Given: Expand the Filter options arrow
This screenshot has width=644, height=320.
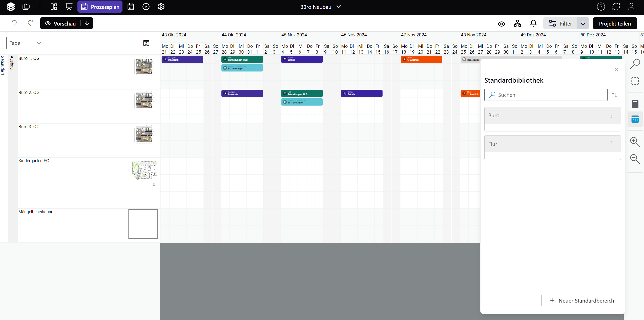Looking at the screenshot, I should pos(583,23).
